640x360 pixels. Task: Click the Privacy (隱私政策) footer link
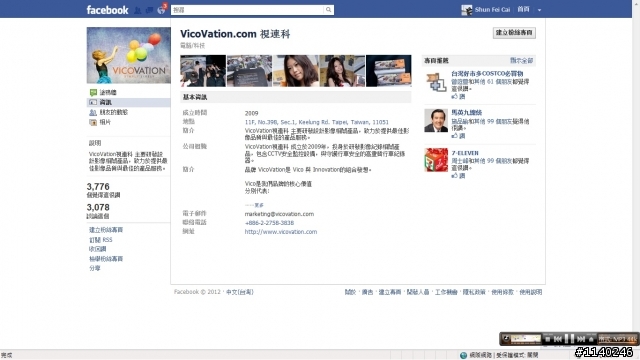tap(474, 292)
